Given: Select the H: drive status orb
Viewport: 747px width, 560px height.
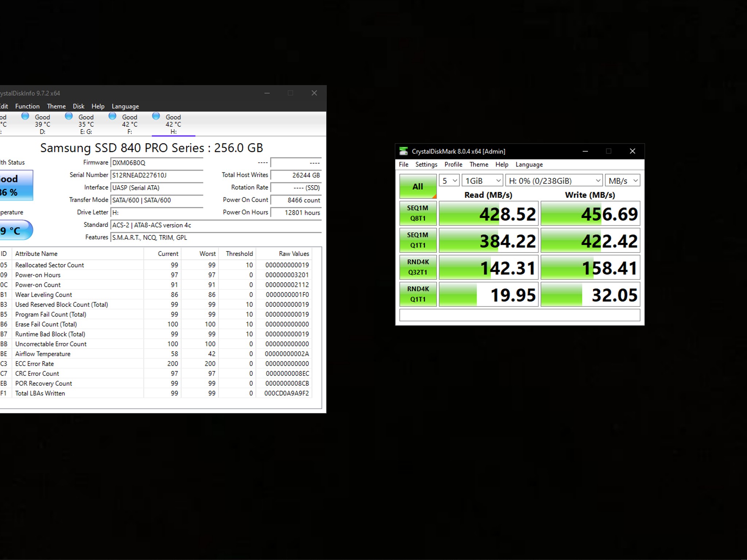Looking at the screenshot, I should click(x=156, y=116).
